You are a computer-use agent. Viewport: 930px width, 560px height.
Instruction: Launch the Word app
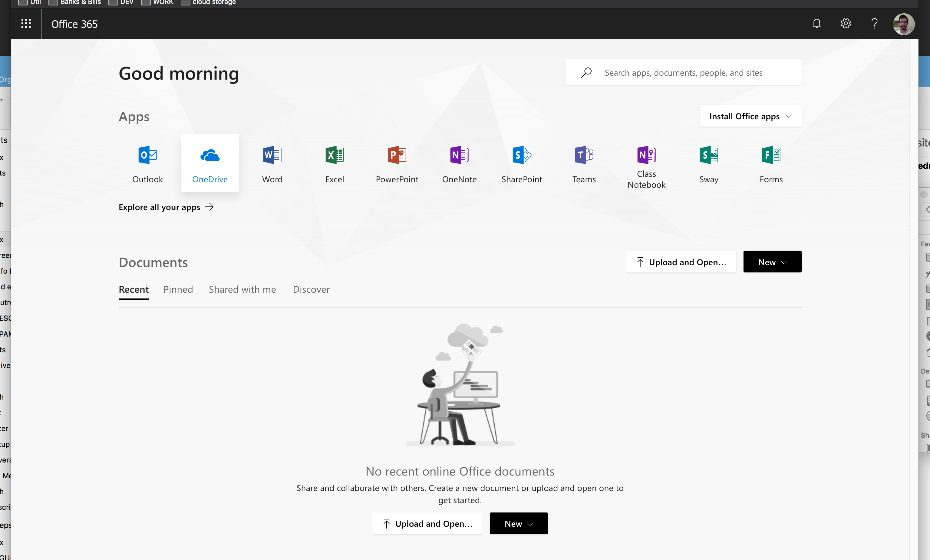coord(272,163)
